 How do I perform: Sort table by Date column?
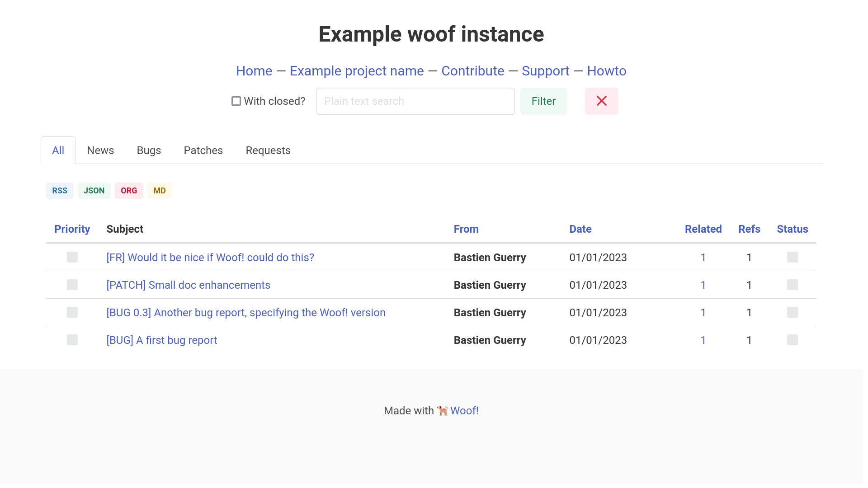580,229
